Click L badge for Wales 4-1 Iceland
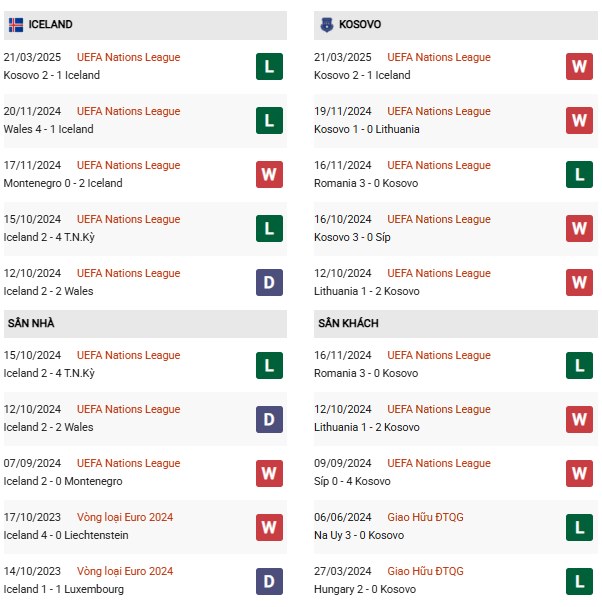 pyautogui.click(x=269, y=120)
